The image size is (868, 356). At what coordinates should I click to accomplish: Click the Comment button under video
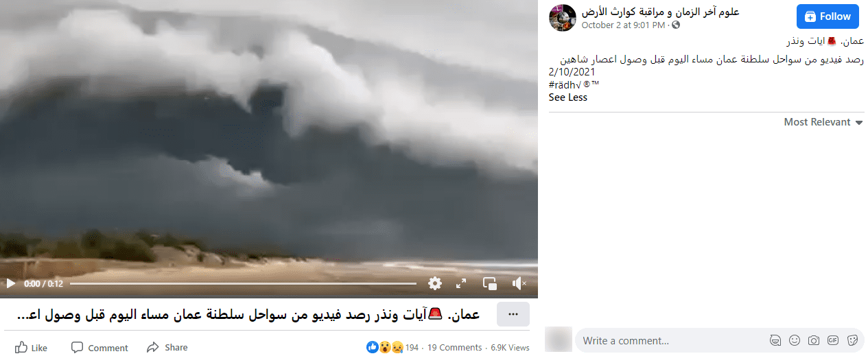pos(99,348)
